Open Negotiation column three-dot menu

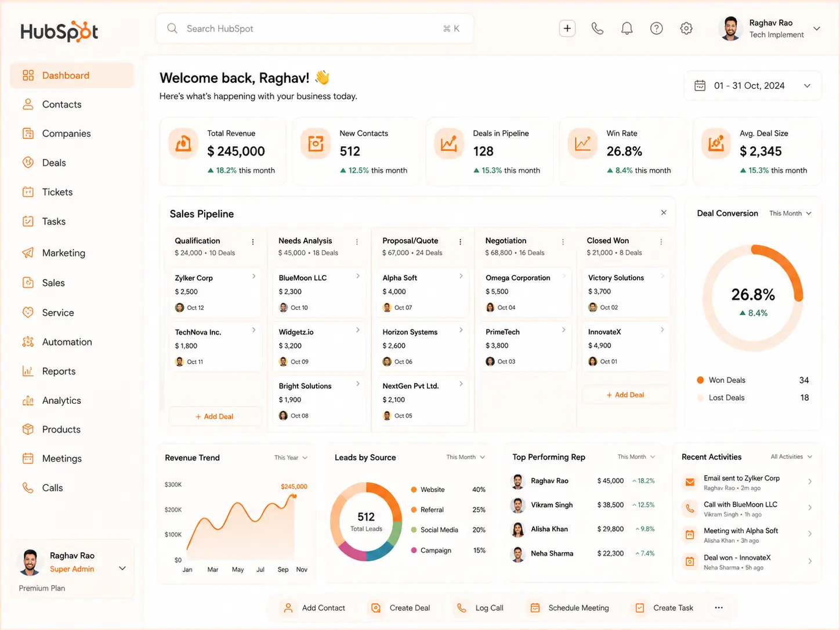click(563, 242)
